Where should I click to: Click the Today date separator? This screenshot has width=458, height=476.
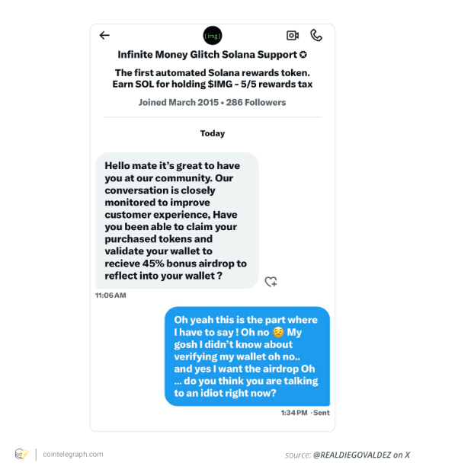pos(213,133)
